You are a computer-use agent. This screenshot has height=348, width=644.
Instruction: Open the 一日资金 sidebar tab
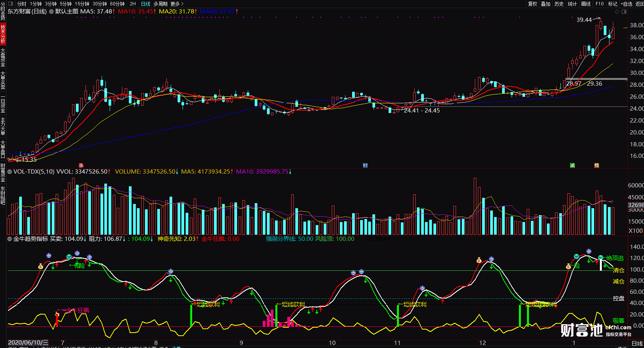(x=3, y=104)
